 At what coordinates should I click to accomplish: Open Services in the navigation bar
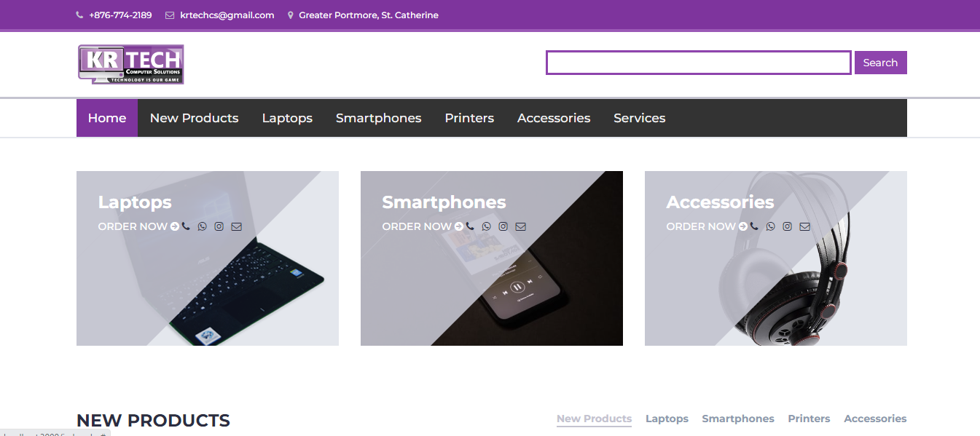(639, 118)
